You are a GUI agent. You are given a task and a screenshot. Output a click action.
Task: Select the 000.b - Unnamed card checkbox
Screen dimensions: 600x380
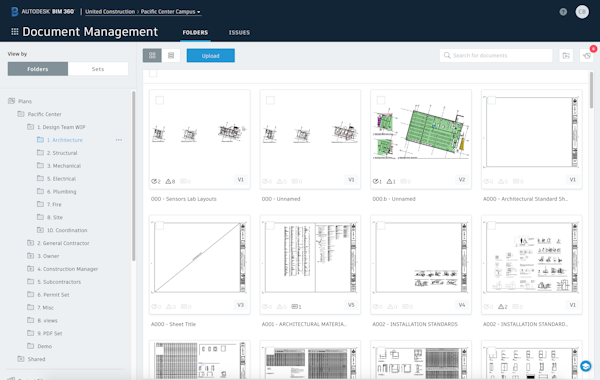[381, 100]
